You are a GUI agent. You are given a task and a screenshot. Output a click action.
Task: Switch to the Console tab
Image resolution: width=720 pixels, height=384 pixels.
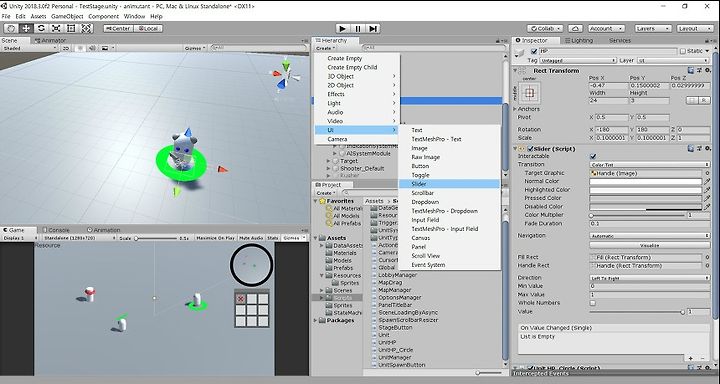[56, 230]
